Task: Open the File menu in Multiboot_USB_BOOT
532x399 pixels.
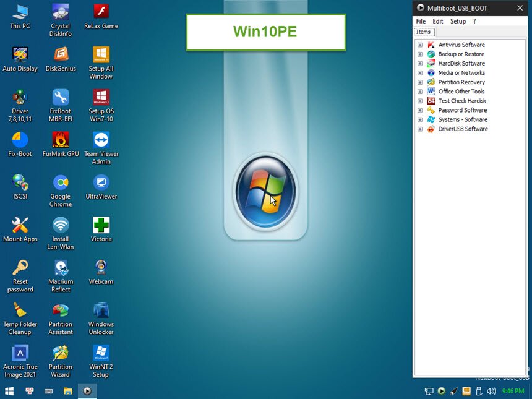Action: [421, 21]
